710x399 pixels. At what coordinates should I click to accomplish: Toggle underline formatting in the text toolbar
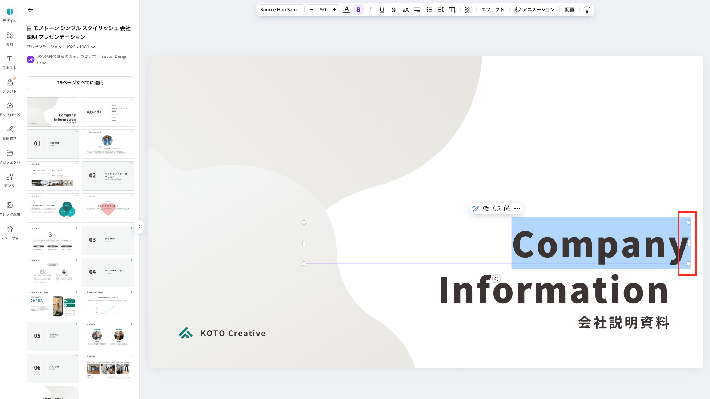click(x=382, y=10)
